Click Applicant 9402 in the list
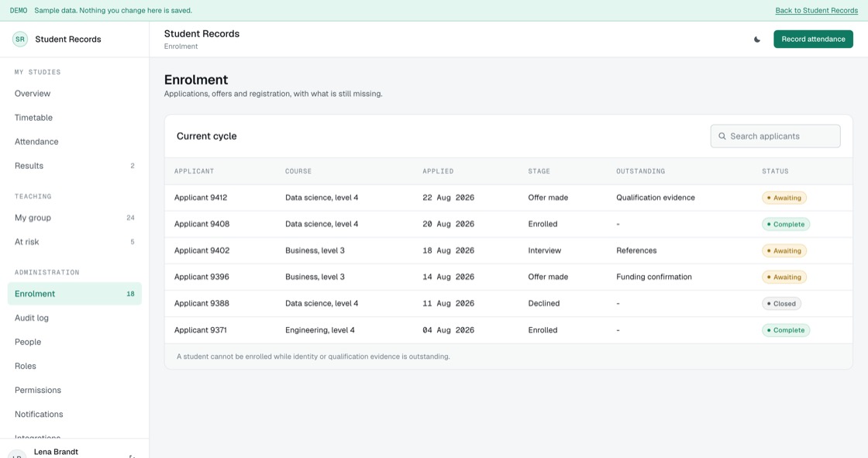868x458 pixels. point(201,250)
